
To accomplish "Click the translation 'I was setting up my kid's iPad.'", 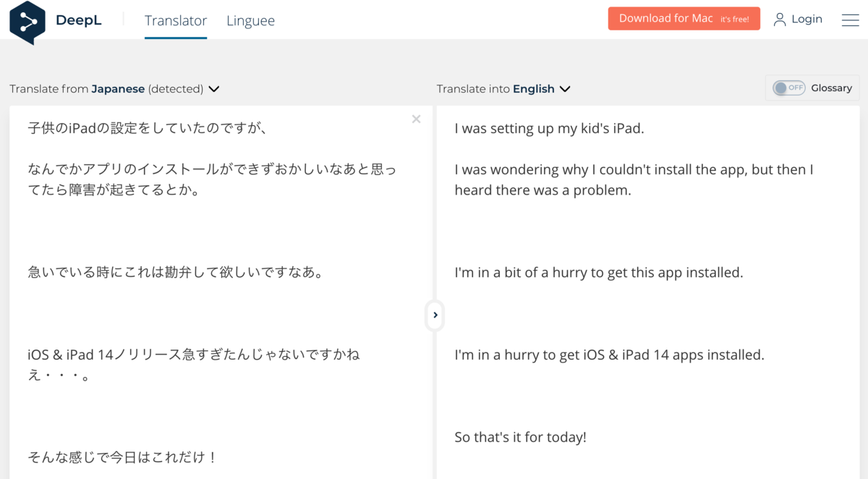I will (x=549, y=129).
